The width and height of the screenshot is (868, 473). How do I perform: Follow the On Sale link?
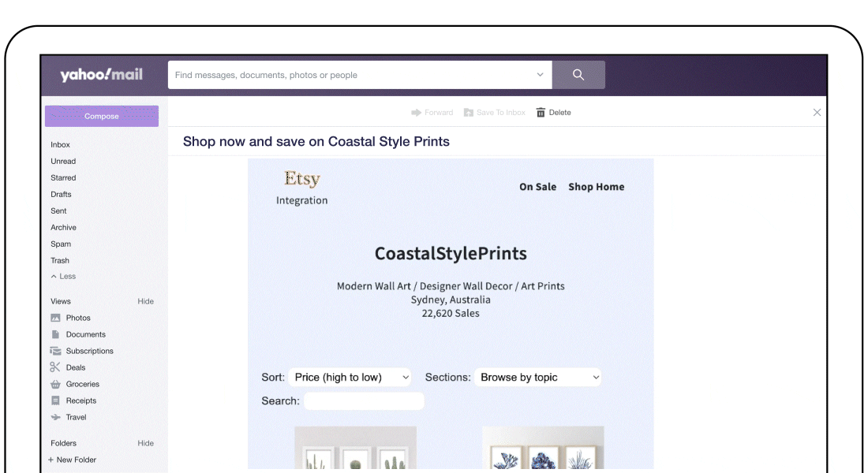coord(537,187)
